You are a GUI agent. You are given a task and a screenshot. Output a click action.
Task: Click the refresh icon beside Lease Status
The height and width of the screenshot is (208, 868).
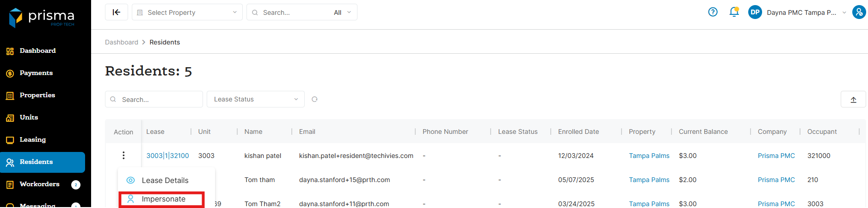(314, 99)
